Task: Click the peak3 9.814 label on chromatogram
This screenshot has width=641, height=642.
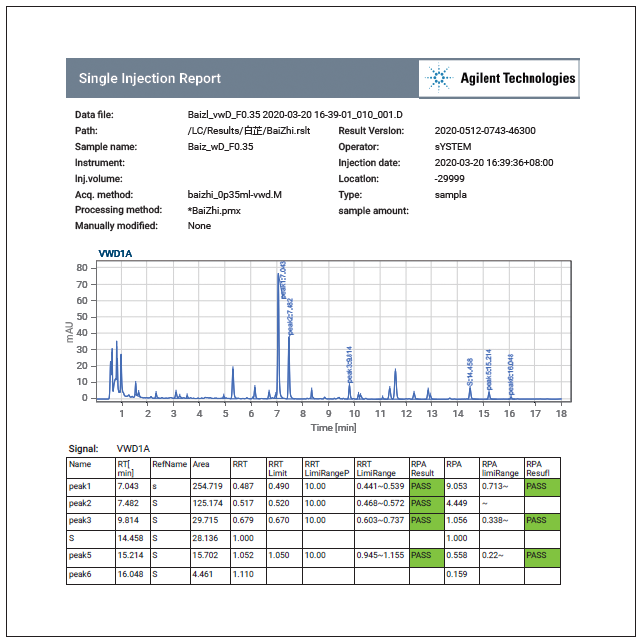Action: coord(349,364)
